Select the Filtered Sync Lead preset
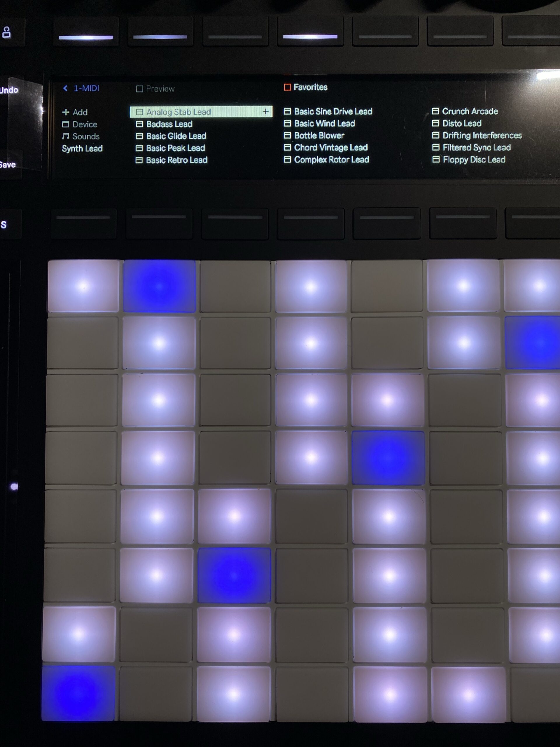The width and height of the screenshot is (560, 747). coord(476,148)
